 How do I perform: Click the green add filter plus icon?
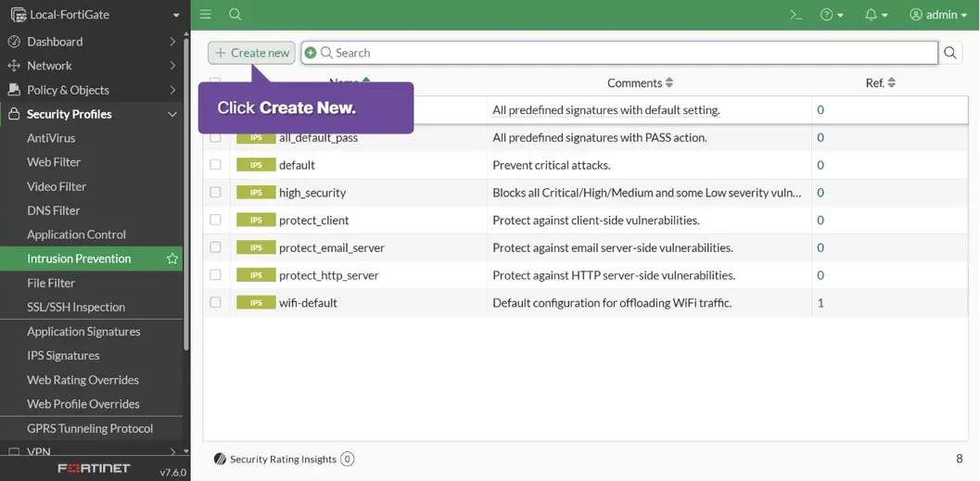pyautogui.click(x=311, y=53)
